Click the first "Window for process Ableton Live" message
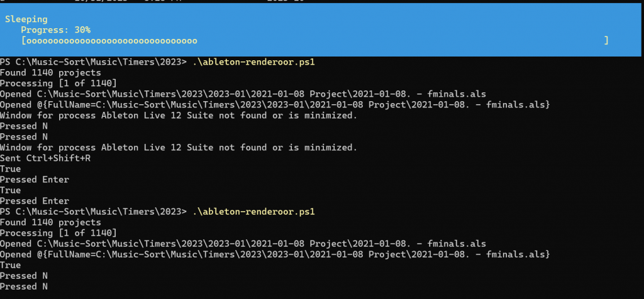Screen dimensions: 644x299 pyautogui.click(x=179, y=116)
